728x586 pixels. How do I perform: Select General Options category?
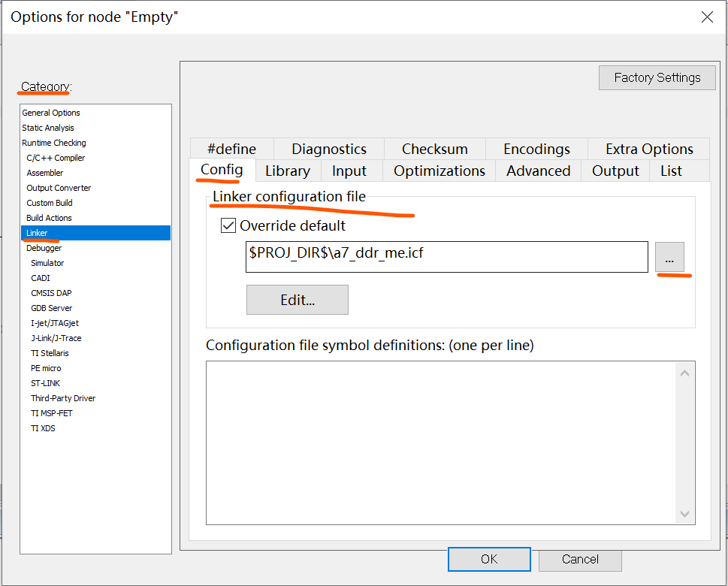51,113
